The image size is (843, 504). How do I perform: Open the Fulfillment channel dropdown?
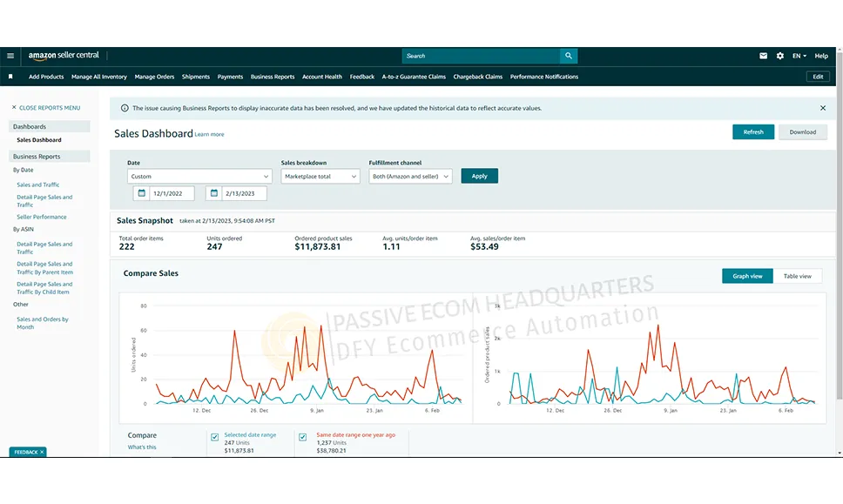click(x=410, y=176)
